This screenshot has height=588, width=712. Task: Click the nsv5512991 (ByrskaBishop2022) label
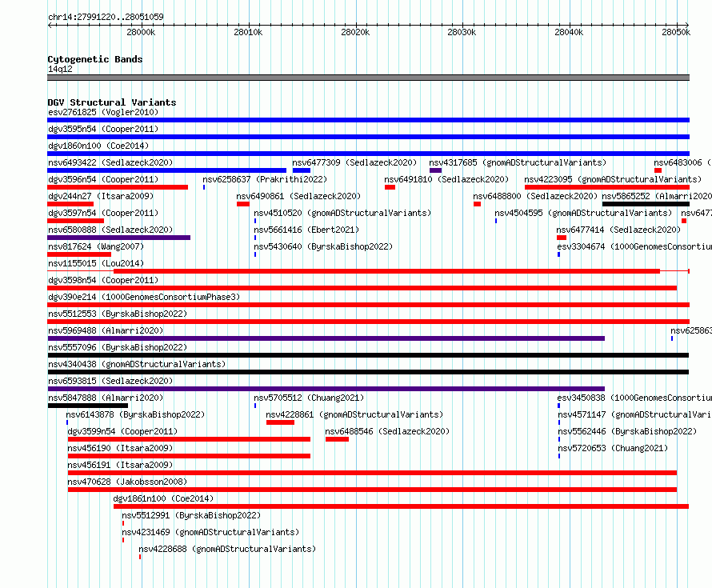(x=191, y=515)
